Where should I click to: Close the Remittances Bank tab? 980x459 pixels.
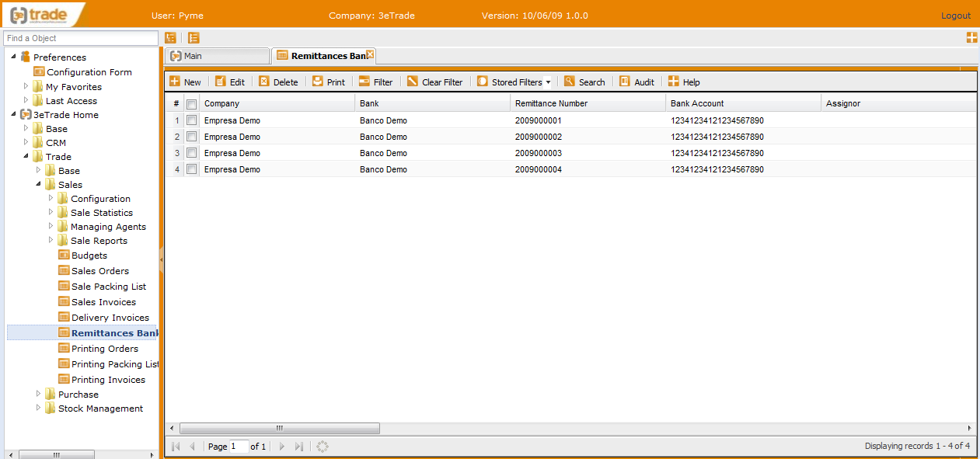[x=371, y=55]
